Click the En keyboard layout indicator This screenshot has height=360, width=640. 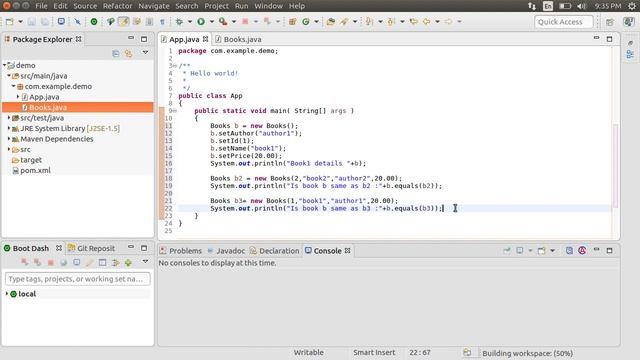[x=548, y=6]
